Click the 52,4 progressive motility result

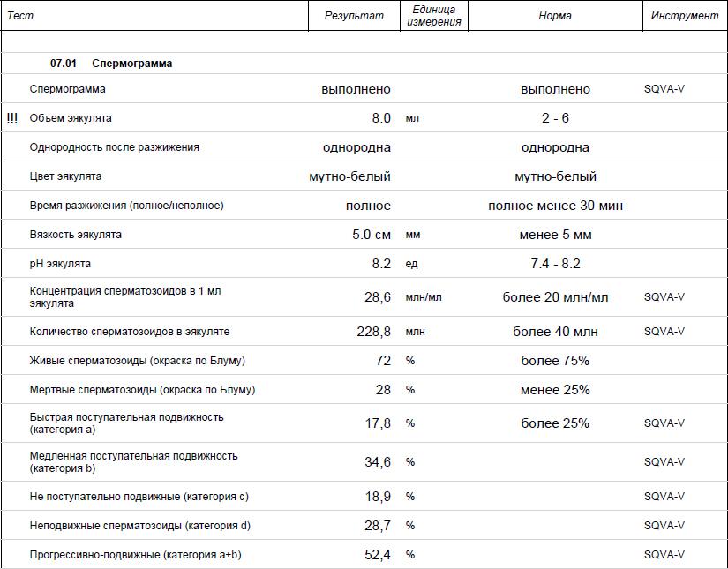(378, 555)
